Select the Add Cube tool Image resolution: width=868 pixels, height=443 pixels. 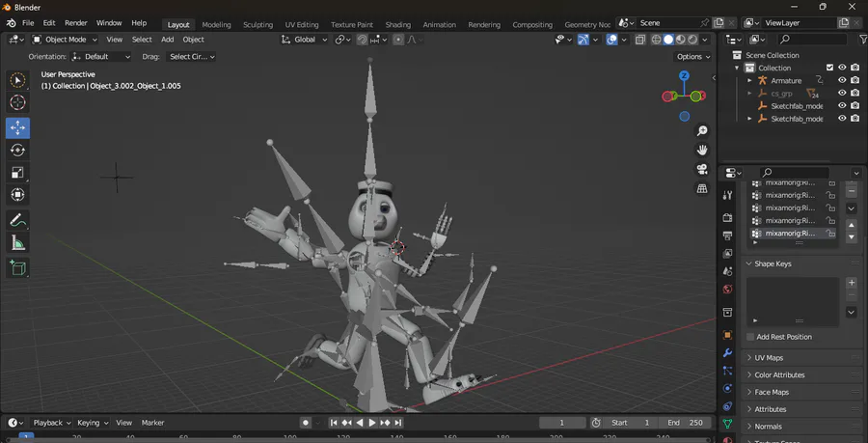tap(17, 268)
